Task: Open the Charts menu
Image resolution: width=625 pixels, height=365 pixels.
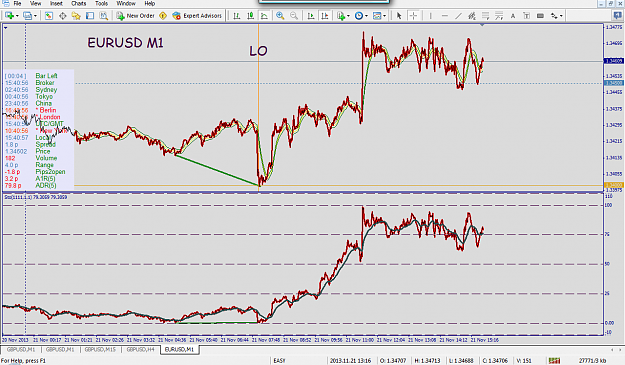Action: (x=79, y=3)
